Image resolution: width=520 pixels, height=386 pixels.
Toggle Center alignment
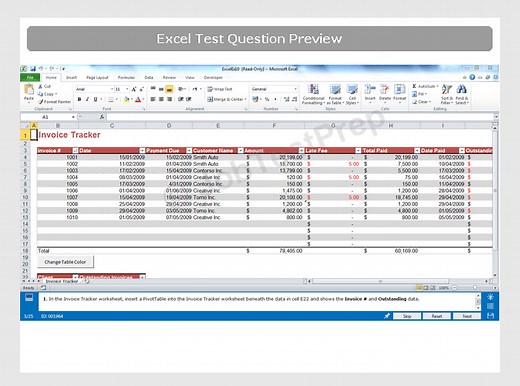point(161,99)
